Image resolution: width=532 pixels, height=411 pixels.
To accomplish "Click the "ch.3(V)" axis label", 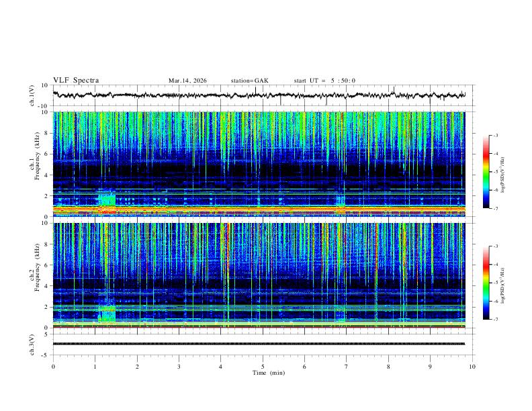I will (32, 345).
